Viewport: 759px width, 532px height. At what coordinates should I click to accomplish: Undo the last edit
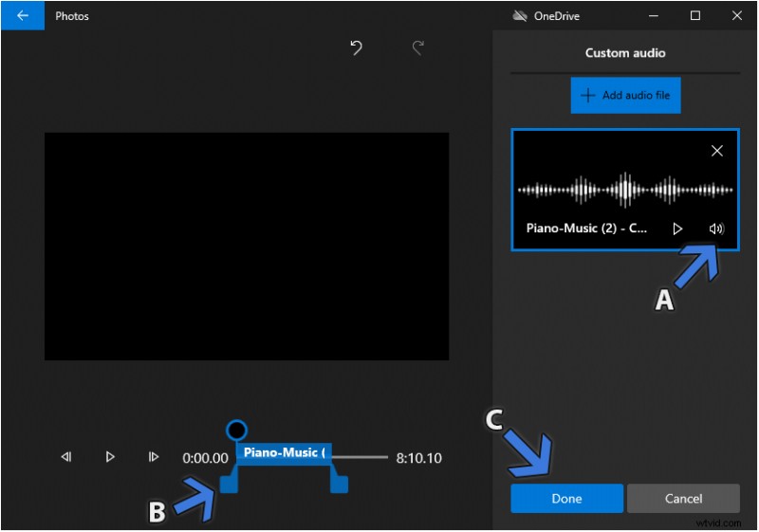pos(357,47)
